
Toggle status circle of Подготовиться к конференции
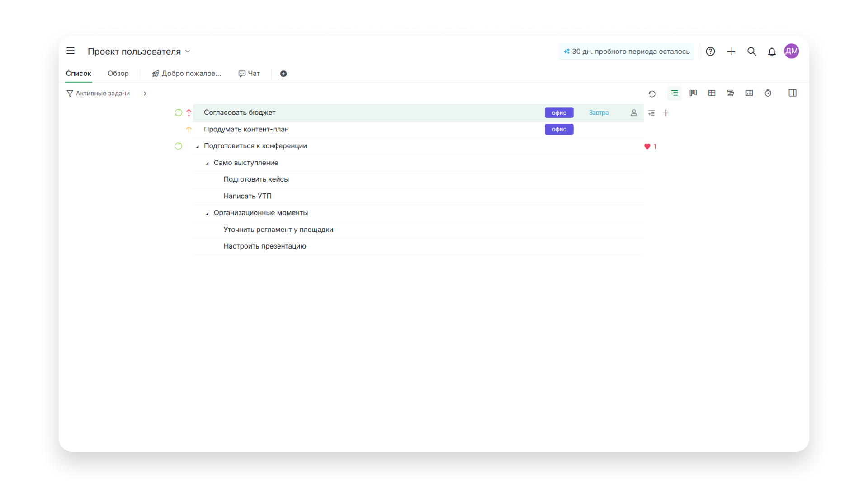click(179, 146)
